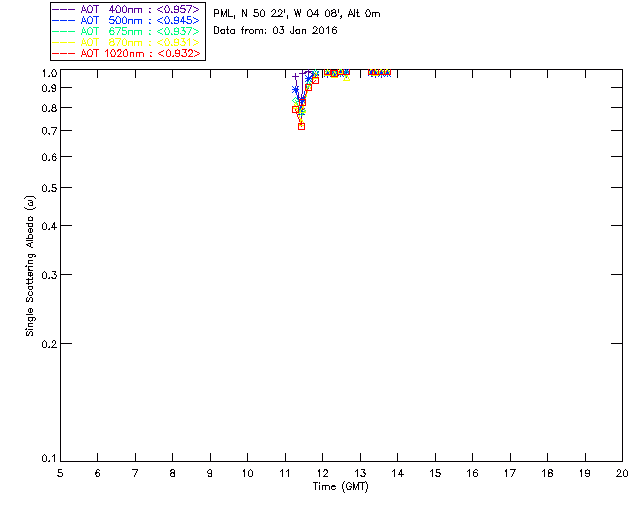Click the AOT 400nm legend entry
This screenshot has height=512, width=640.
(x=126, y=9)
